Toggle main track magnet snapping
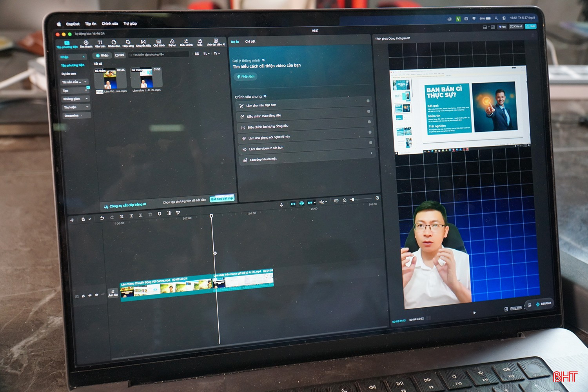Image resolution: width=588 pixels, height=392 pixels. click(x=293, y=204)
